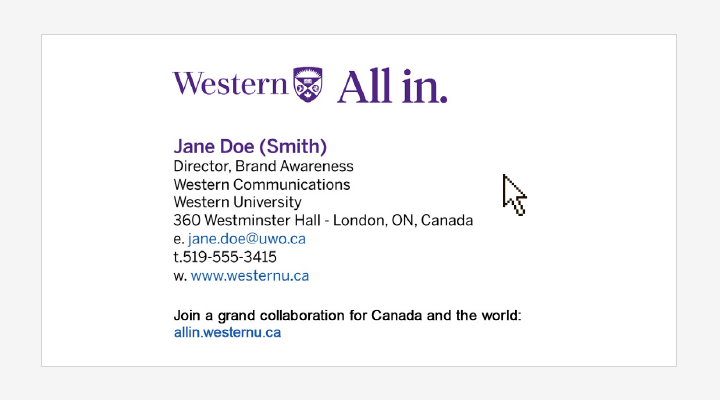Screen dimensions: 720x400
Task: Click the "e." email label
Action: [x=179, y=239]
